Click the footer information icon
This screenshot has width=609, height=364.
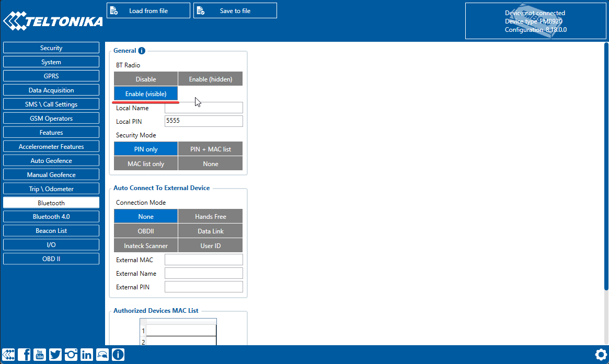(118, 355)
